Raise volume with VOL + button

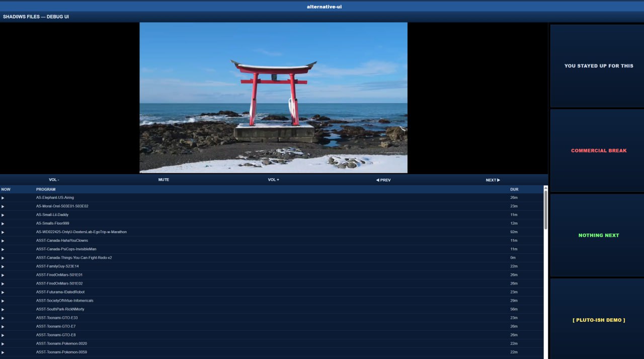pyautogui.click(x=273, y=180)
